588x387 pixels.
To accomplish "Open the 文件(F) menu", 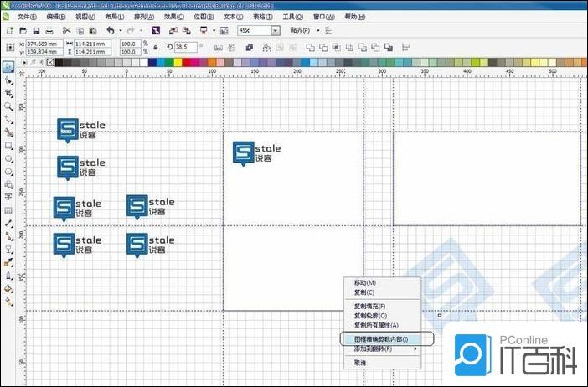I will click(x=27, y=17).
